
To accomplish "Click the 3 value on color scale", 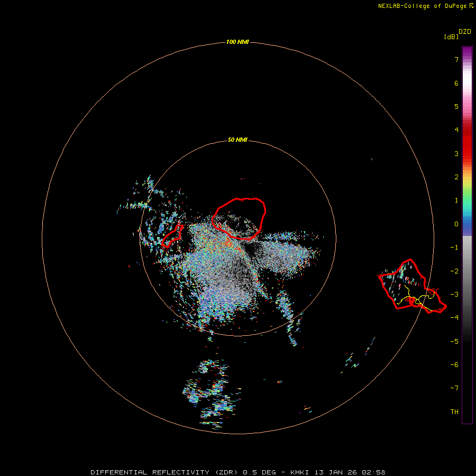I will click(456, 154).
